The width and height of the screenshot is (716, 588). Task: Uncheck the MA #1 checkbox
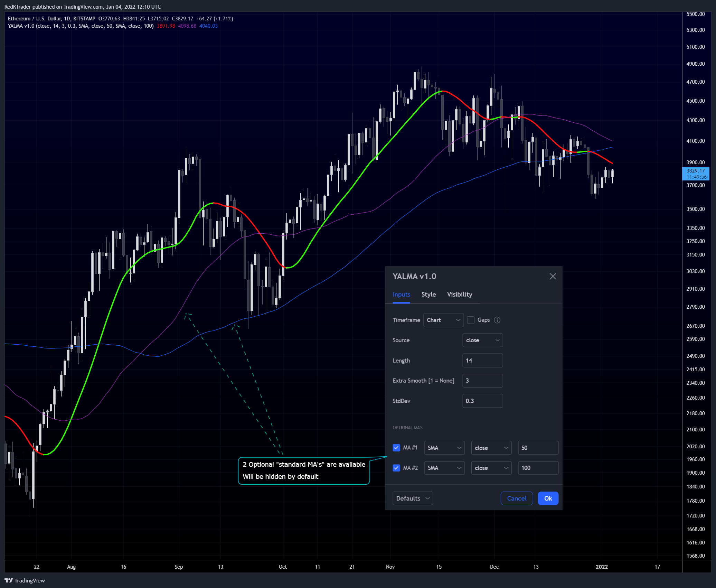(x=396, y=448)
